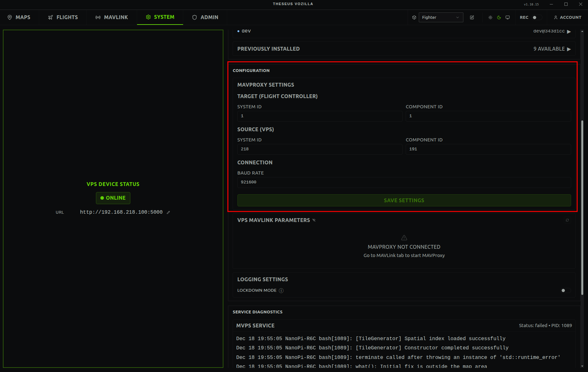Viewport: 588px width, 372px height.
Task: Click the Save Settings button
Action: click(x=404, y=200)
